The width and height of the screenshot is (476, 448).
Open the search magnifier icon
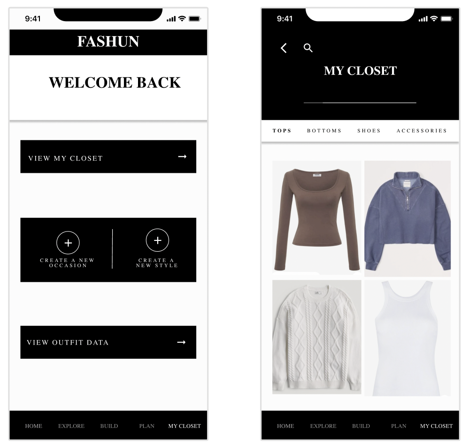click(308, 48)
